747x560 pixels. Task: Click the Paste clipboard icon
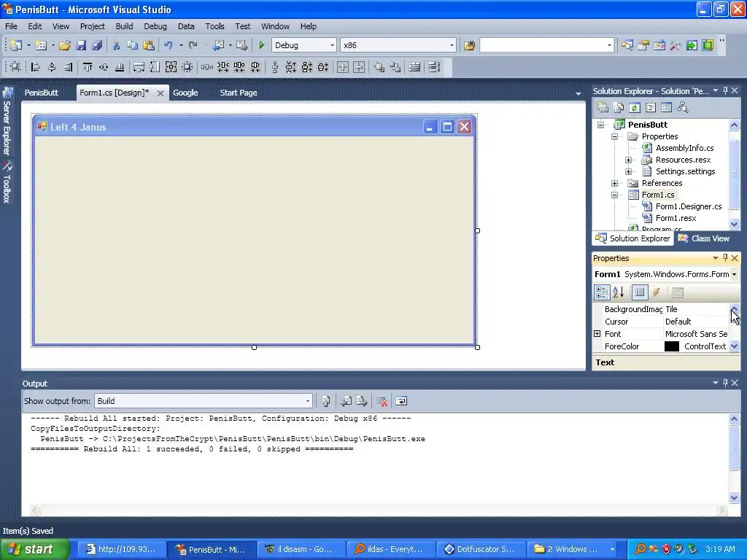click(x=149, y=45)
